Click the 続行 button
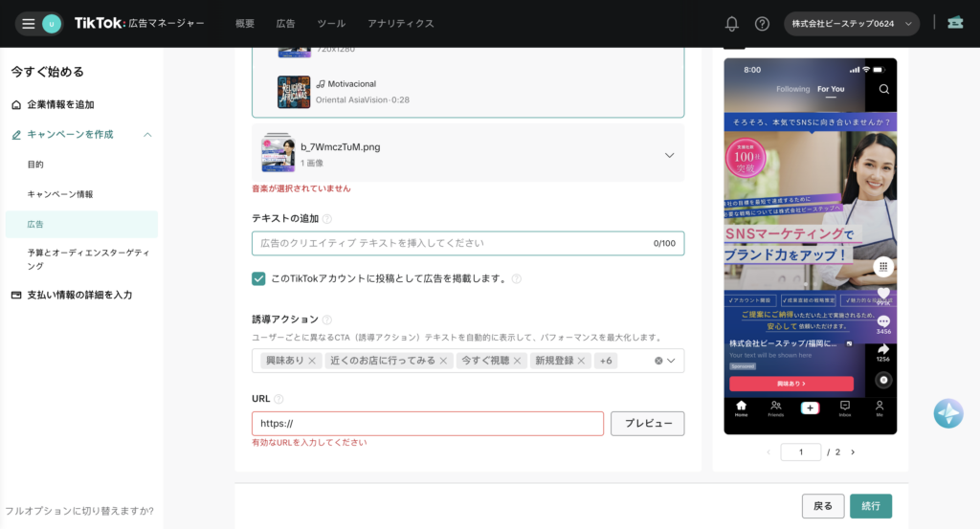 tap(871, 506)
